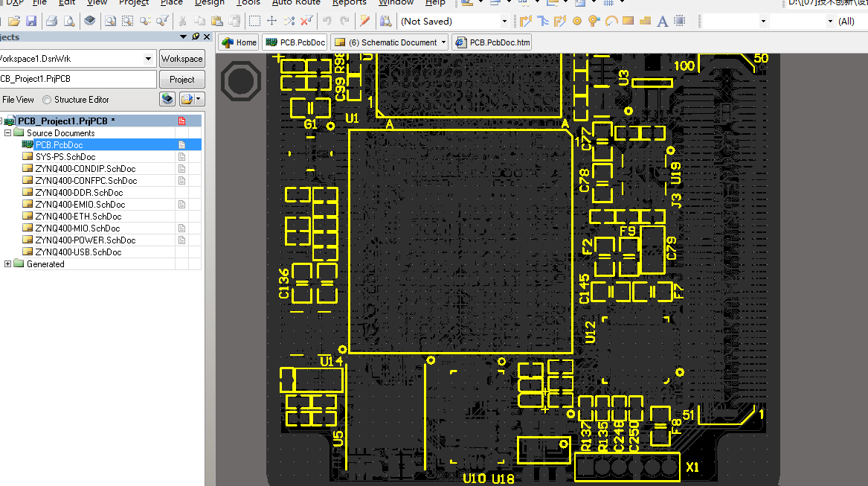Select ZYNQ400-MIO.SchDoc document
868x486 pixels.
(77, 228)
